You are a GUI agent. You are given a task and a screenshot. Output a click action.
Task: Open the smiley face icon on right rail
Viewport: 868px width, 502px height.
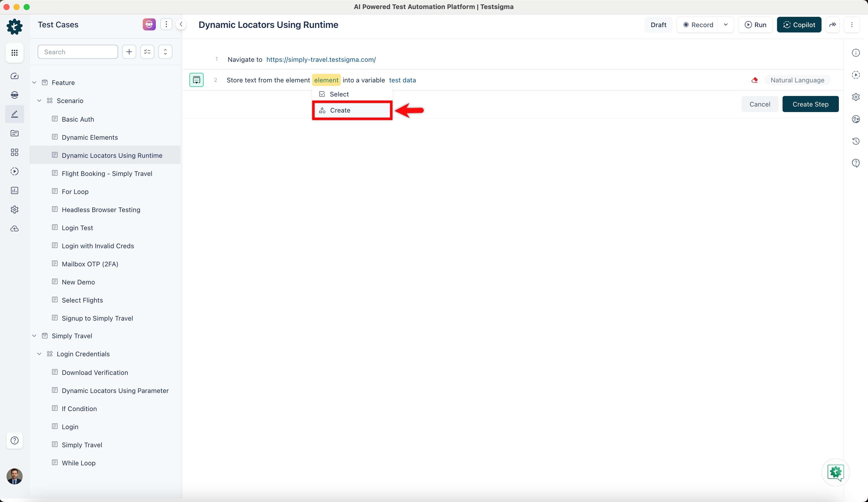tap(856, 119)
